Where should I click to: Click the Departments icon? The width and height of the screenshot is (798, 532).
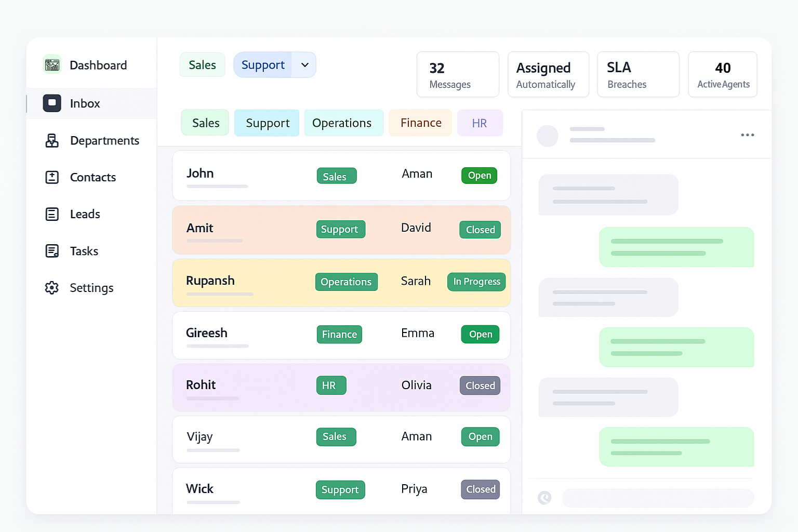[52, 140]
